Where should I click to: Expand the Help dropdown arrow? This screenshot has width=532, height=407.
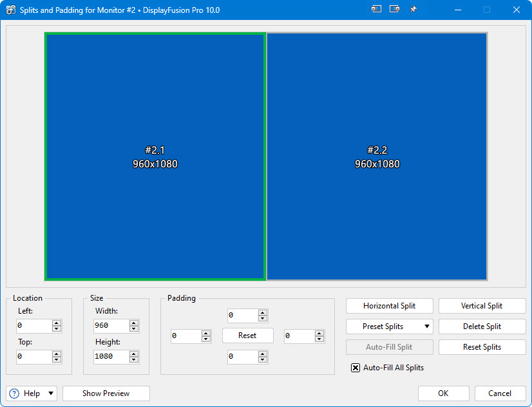coord(51,393)
